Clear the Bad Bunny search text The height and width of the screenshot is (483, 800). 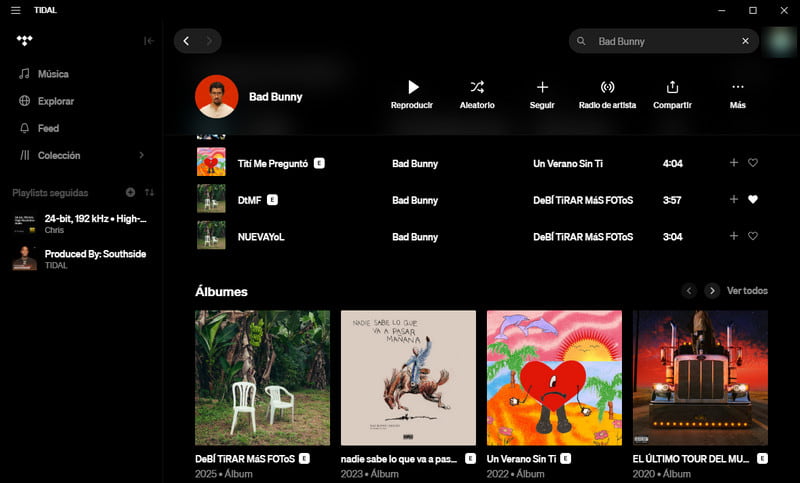click(745, 41)
